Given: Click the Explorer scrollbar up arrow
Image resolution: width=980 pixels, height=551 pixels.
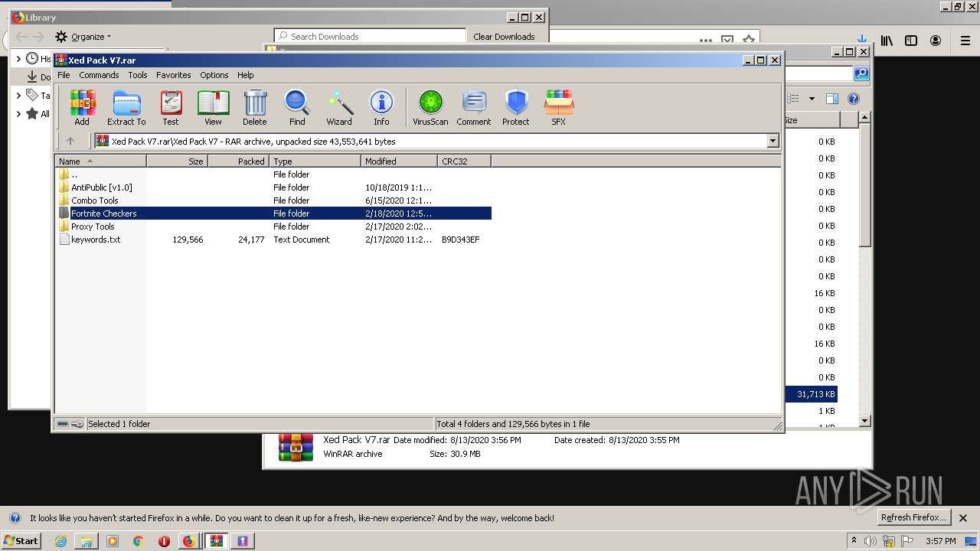Looking at the screenshot, I should tap(864, 118).
